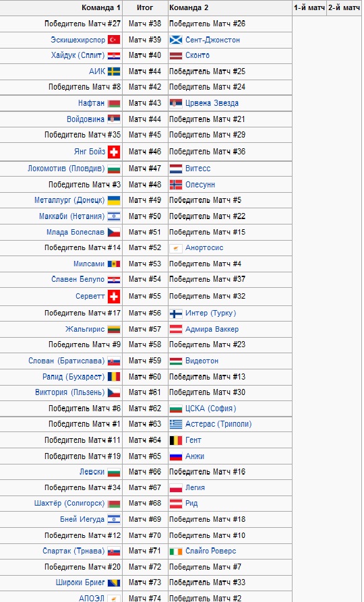Click the Croatian flag beside Славен Белупо
Screen dimensions: 364x602
(114, 280)
